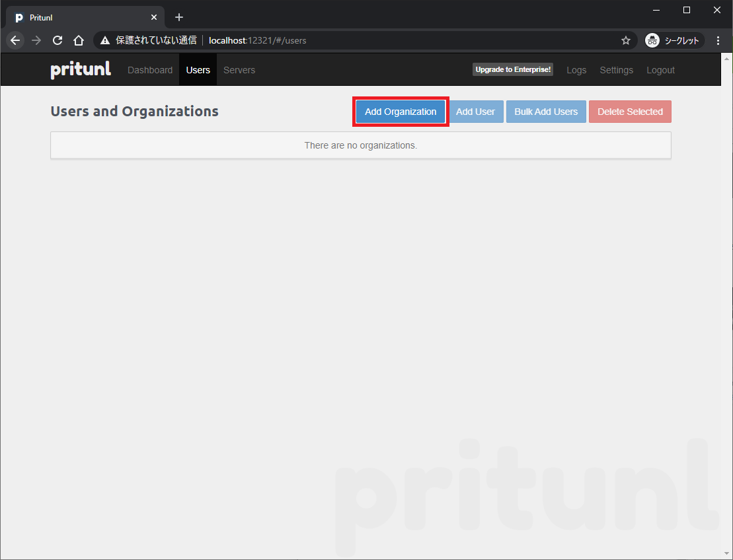Go back with browser back arrow
Viewport: 733px width, 560px height.
click(15, 40)
